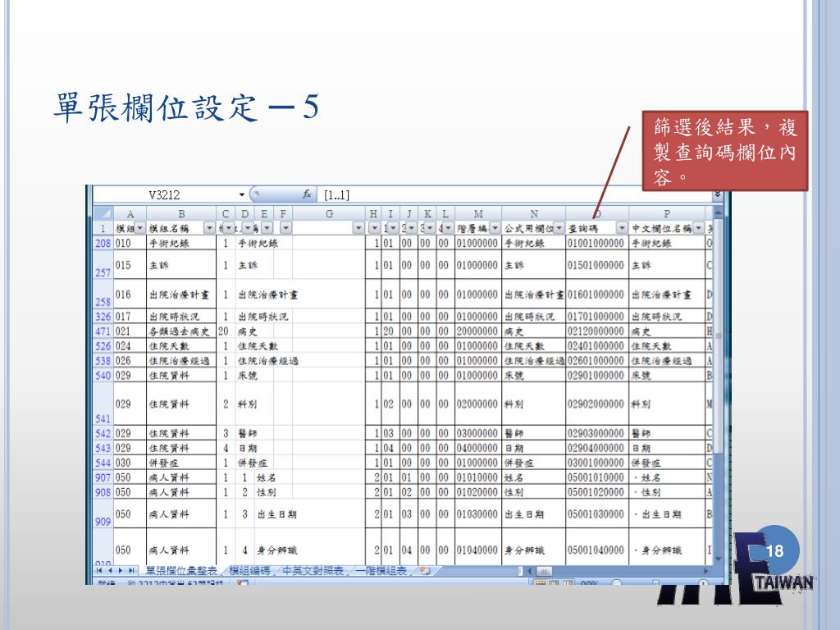Open the filter dropdown in column A
Viewport: 840px width, 630px height.
139,228
